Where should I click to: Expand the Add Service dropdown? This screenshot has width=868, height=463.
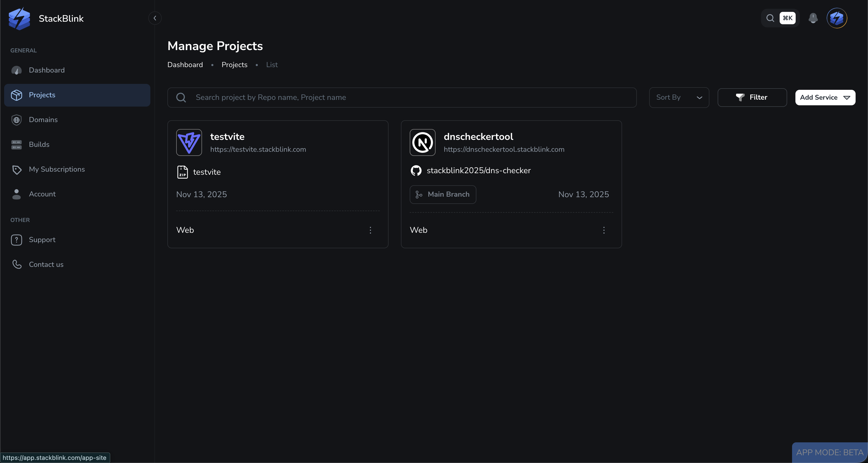pyautogui.click(x=825, y=97)
